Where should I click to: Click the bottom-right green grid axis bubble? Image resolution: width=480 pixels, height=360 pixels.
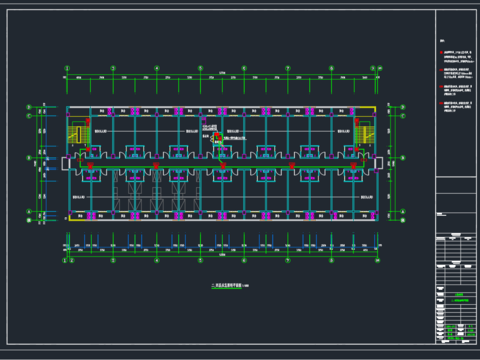(377, 260)
